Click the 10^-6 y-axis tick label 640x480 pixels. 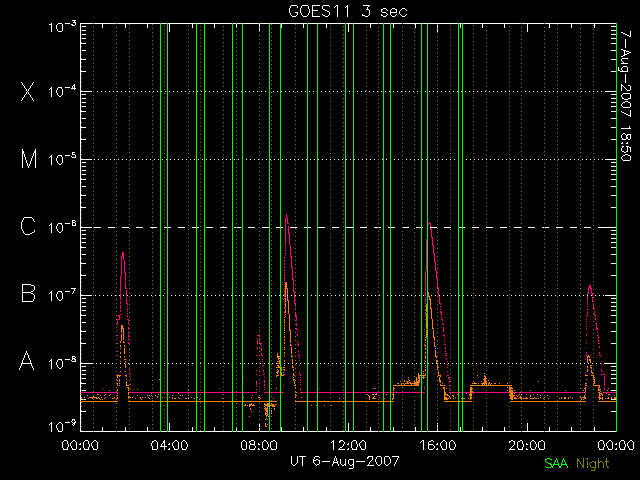click(62, 227)
